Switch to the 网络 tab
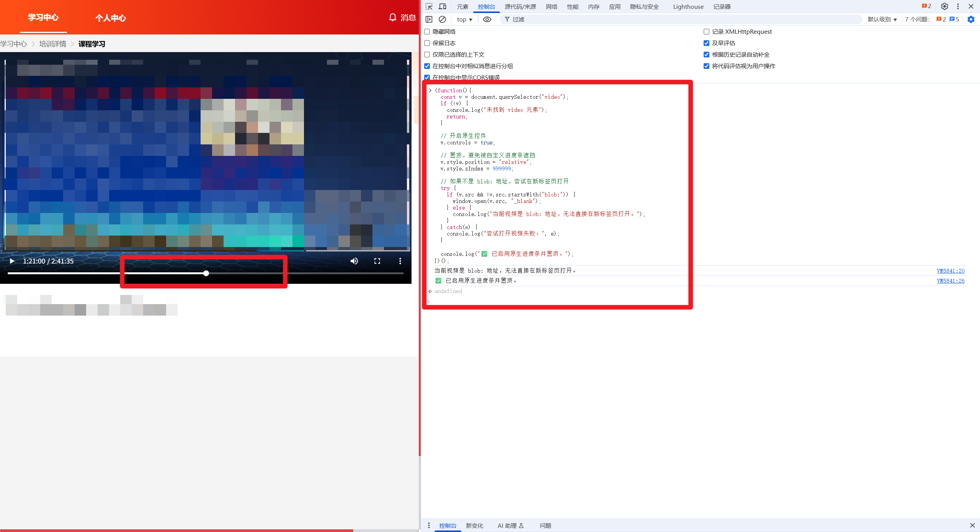This screenshot has height=532, width=980. pyautogui.click(x=551, y=7)
